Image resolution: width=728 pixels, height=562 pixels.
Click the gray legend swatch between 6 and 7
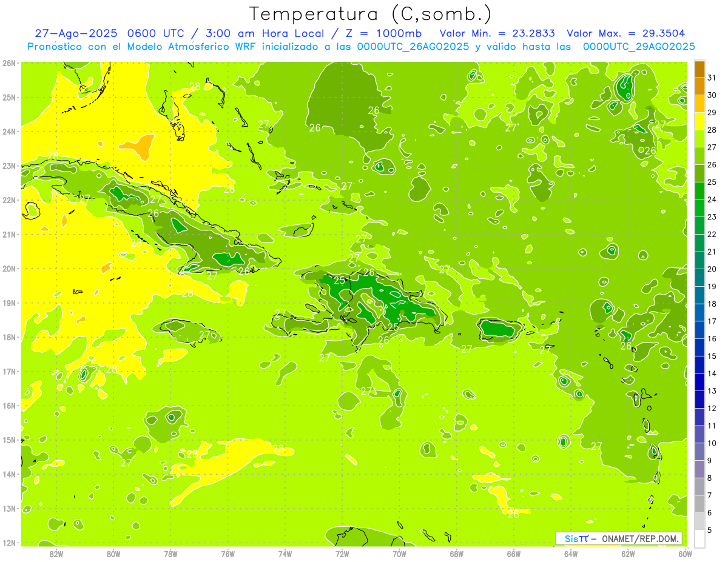click(x=699, y=503)
